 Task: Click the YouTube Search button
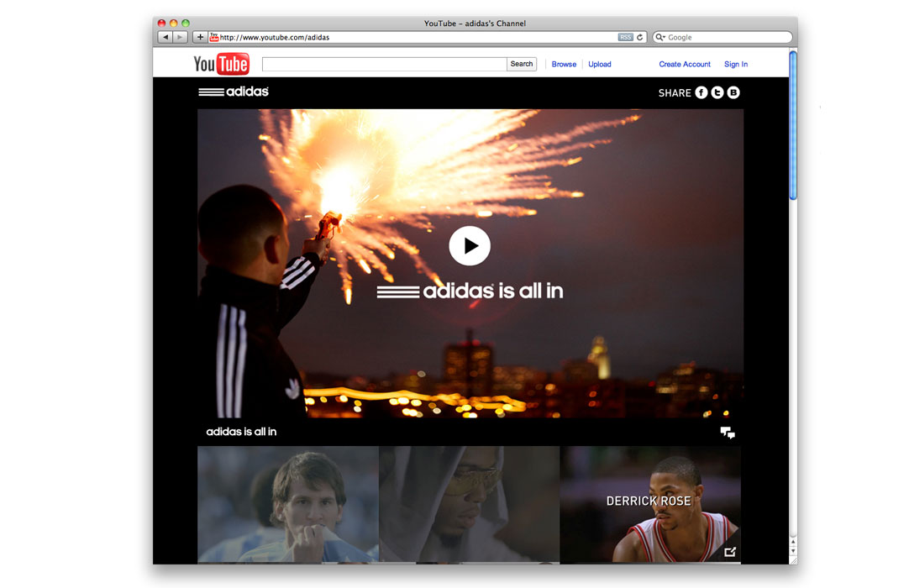click(x=522, y=64)
